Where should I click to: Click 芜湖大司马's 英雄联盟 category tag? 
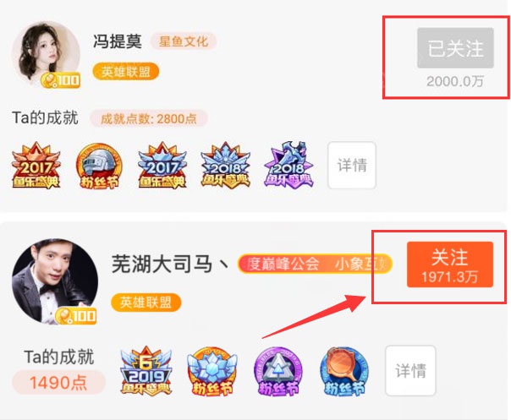146,303
